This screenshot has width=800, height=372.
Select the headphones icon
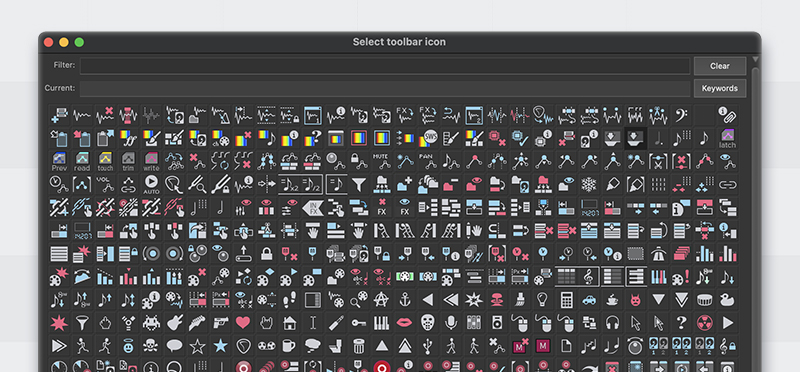612,323
